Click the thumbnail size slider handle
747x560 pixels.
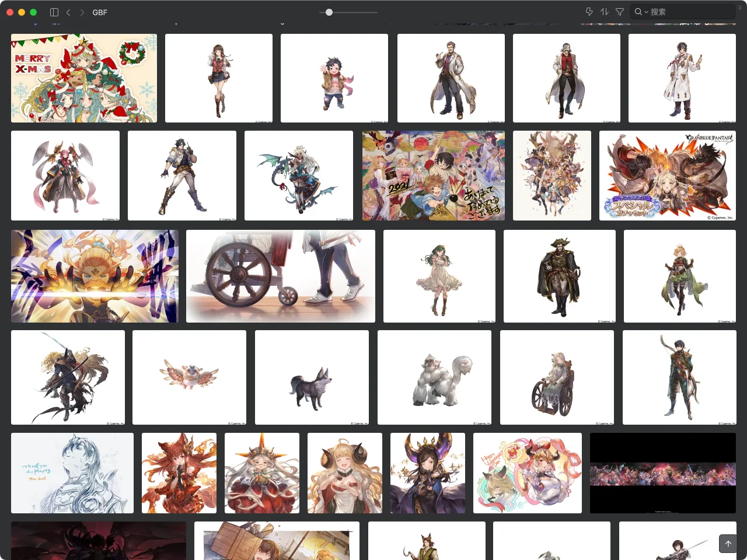(329, 12)
